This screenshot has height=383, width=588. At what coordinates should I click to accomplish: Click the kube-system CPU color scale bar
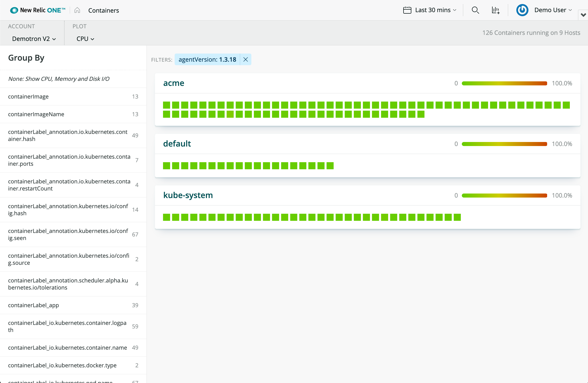504,196
